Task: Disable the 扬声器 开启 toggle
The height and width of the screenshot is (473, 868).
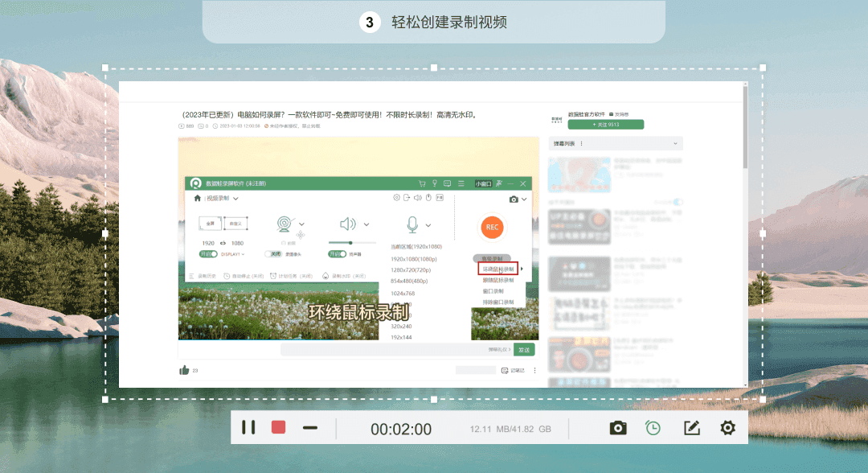Action: tap(339, 254)
